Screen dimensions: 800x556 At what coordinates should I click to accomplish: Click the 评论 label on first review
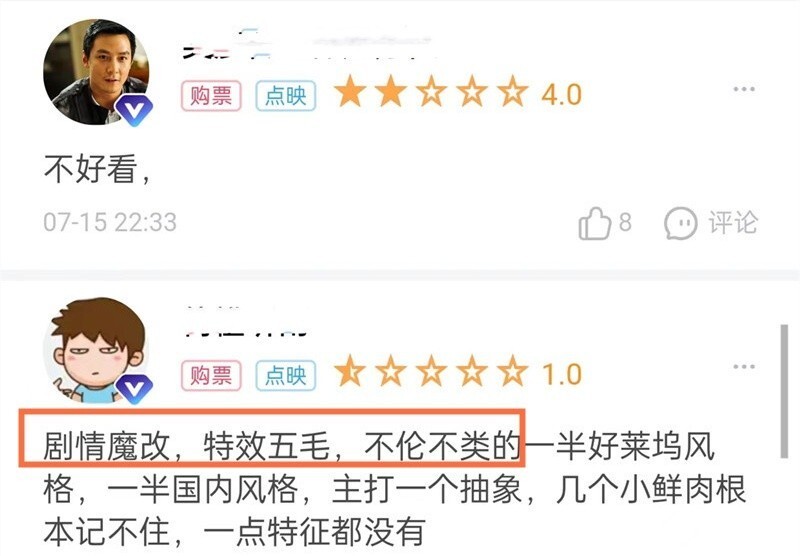(x=733, y=223)
